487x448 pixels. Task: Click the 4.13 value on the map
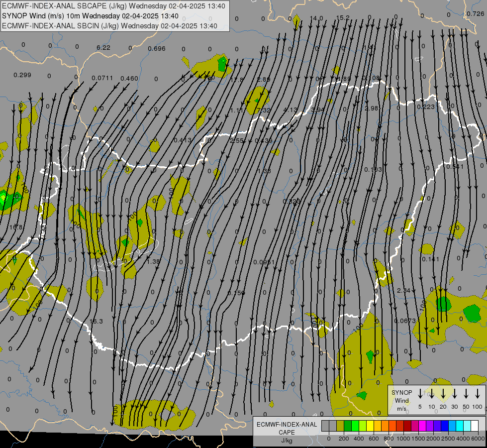click(291, 110)
